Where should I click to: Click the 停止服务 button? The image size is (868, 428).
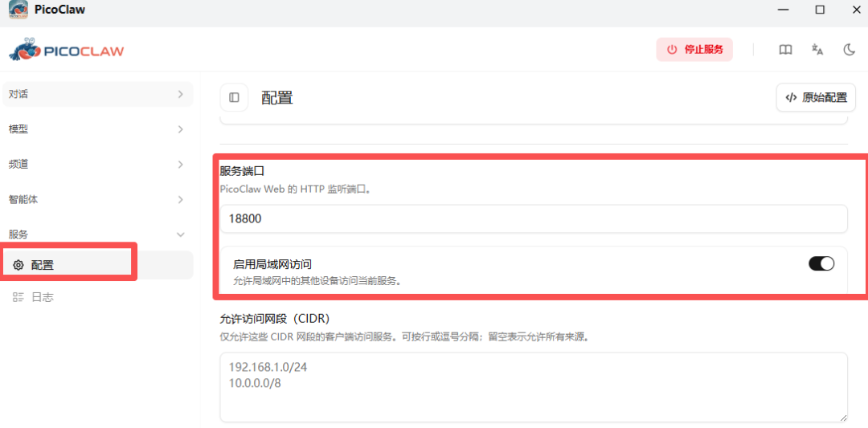[x=694, y=49]
